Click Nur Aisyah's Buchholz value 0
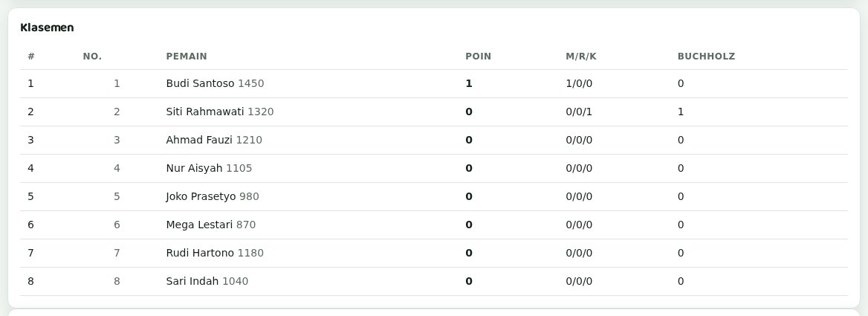The height and width of the screenshot is (316, 868). point(681,168)
